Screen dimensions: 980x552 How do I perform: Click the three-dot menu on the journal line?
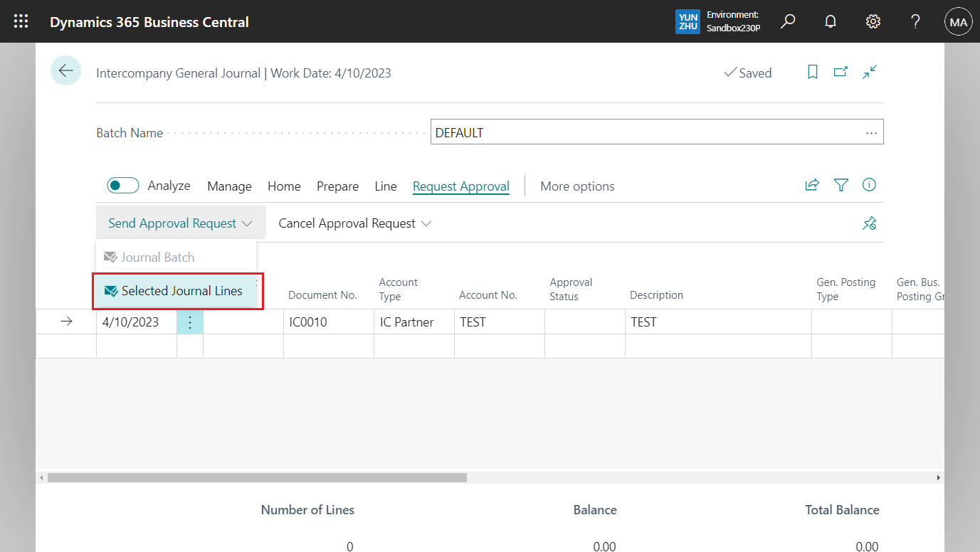pos(189,322)
